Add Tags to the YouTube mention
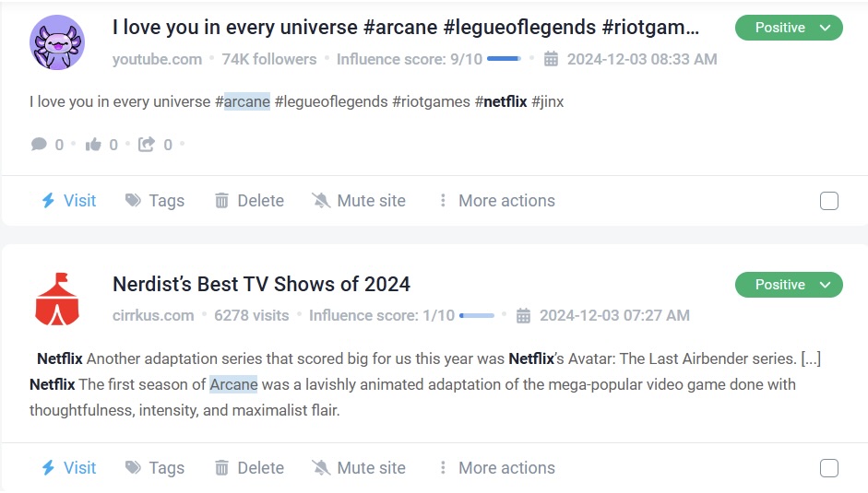Screen dimensions: 868x493 tap(167, 201)
